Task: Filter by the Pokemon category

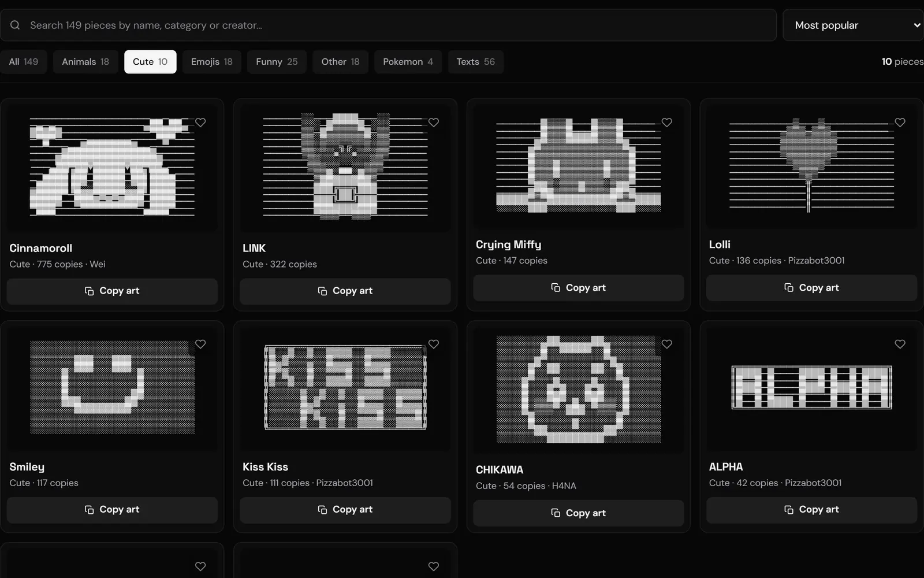Action: click(408, 62)
